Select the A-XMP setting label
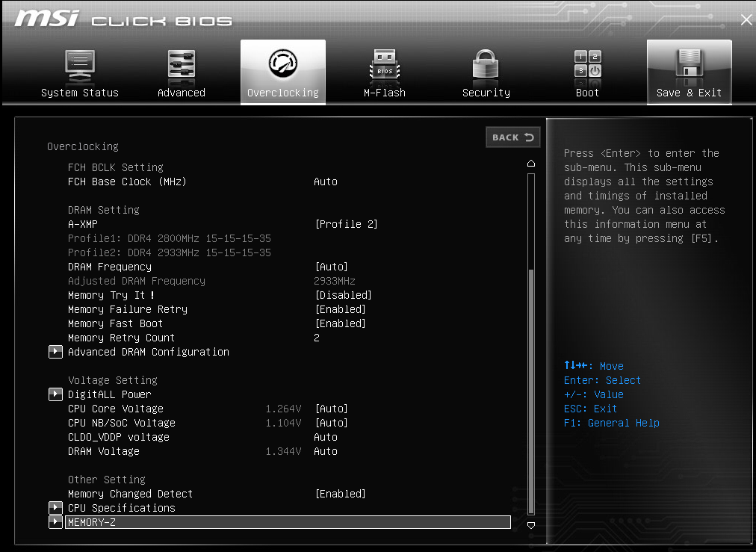This screenshot has height=552, width=756. point(82,224)
